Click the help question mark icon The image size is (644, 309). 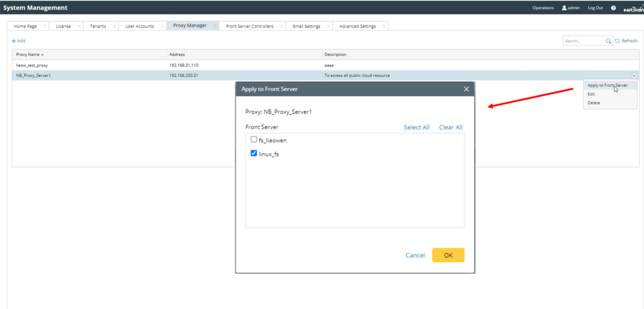tap(613, 8)
